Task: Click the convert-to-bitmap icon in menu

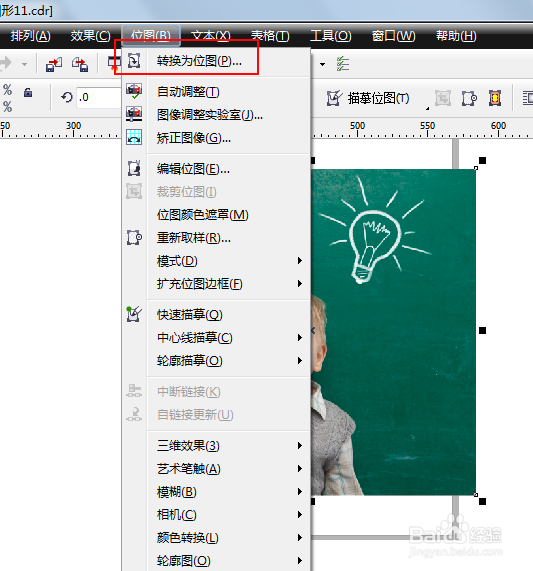Action: click(x=134, y=61)
